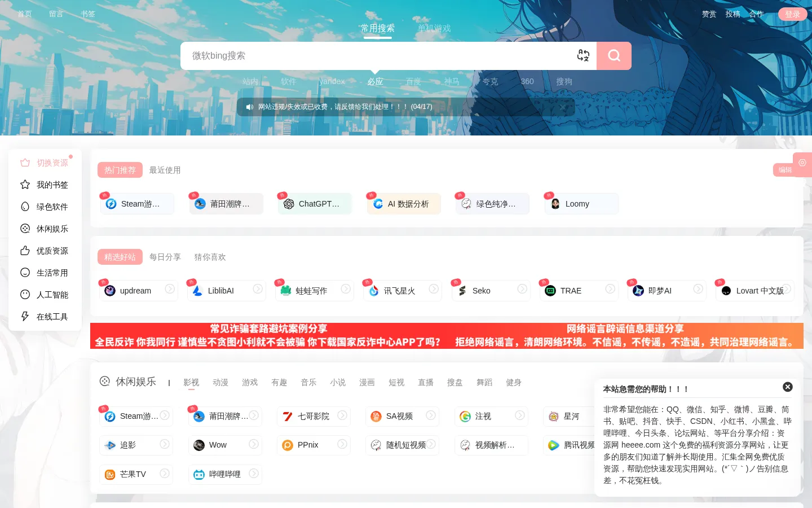Click arrow next to Seko card
Screen dimensions: 812x508
[522, 288]
